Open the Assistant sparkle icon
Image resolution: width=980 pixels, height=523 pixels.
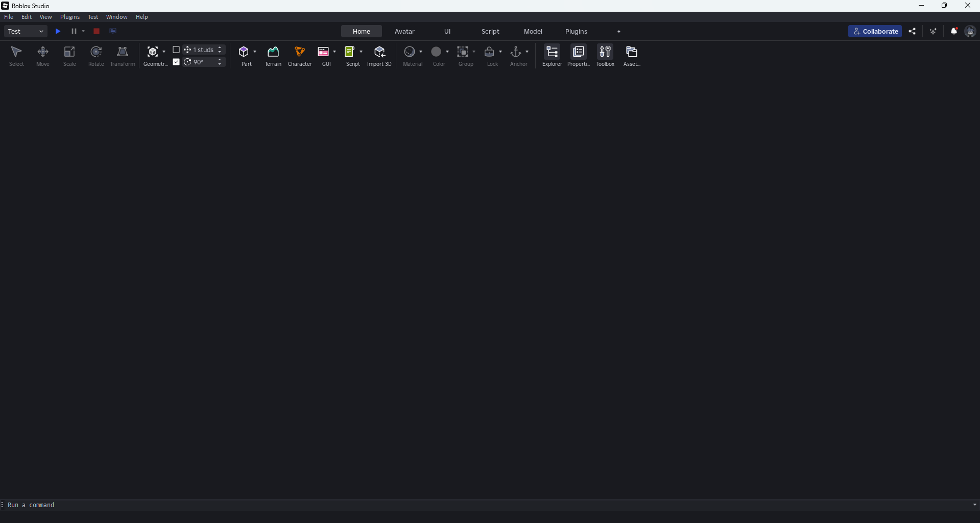point(933,31)
